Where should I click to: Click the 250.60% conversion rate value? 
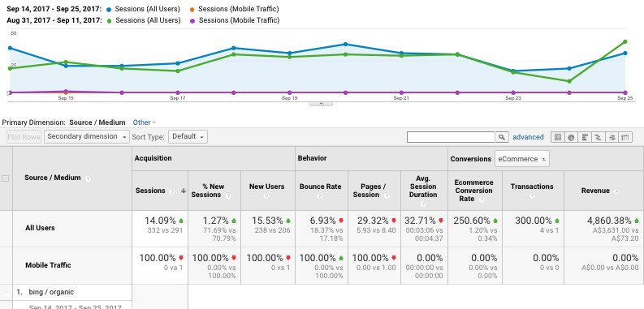(472, 221)
